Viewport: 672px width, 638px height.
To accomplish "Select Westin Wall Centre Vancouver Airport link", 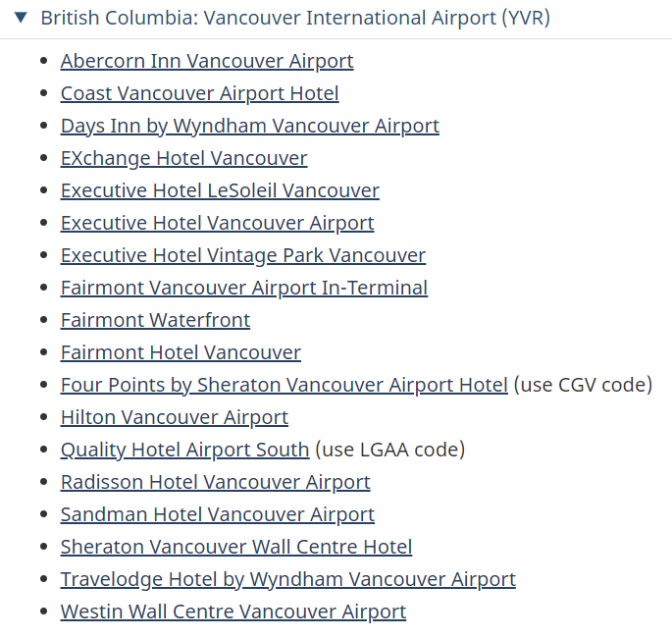I will (233, 611).
